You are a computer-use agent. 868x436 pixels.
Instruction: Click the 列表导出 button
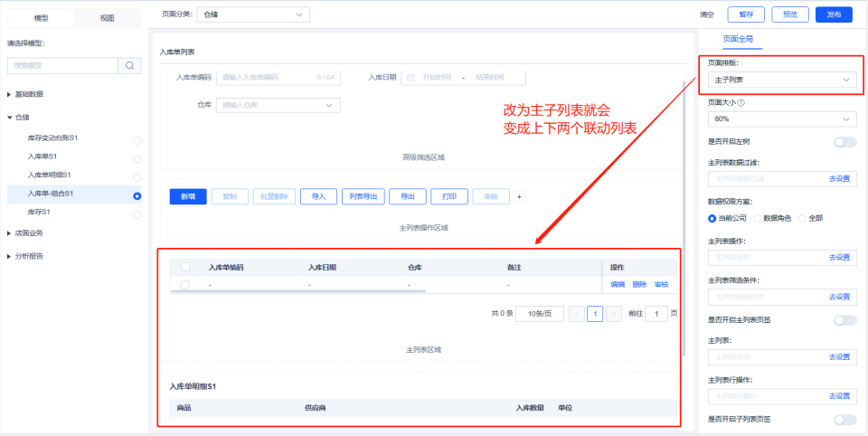point(363,196)
